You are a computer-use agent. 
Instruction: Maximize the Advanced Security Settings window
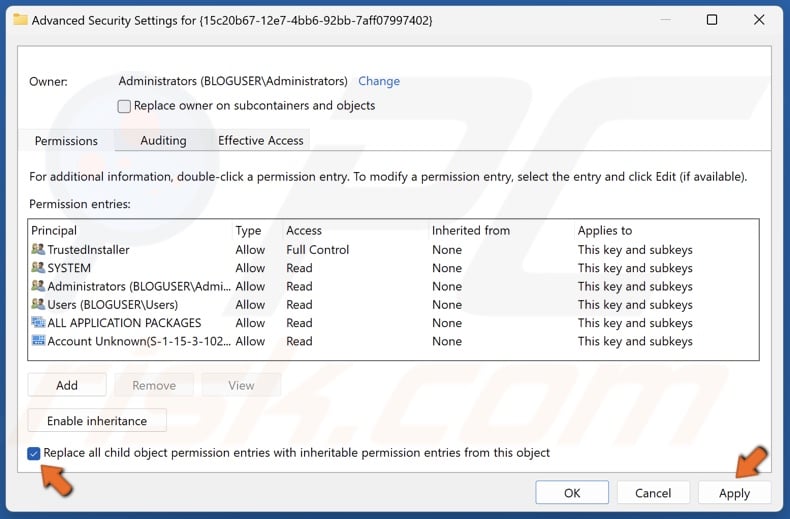tap(712, 20)
